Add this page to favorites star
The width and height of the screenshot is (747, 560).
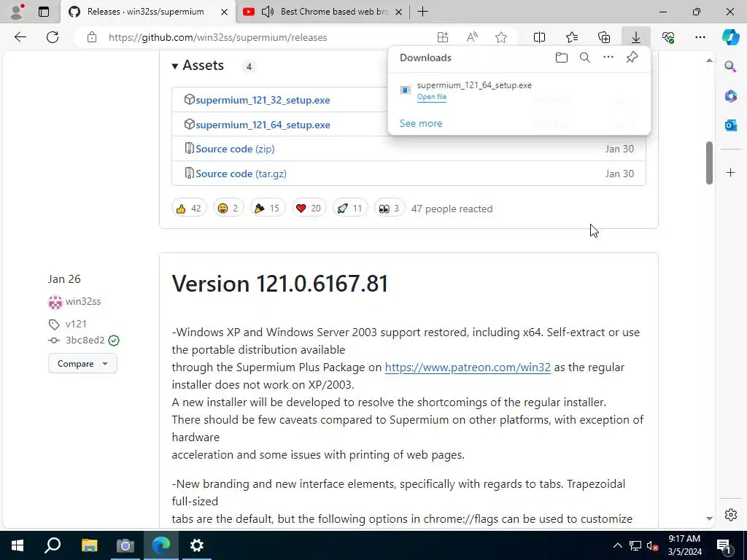(500, 37)
